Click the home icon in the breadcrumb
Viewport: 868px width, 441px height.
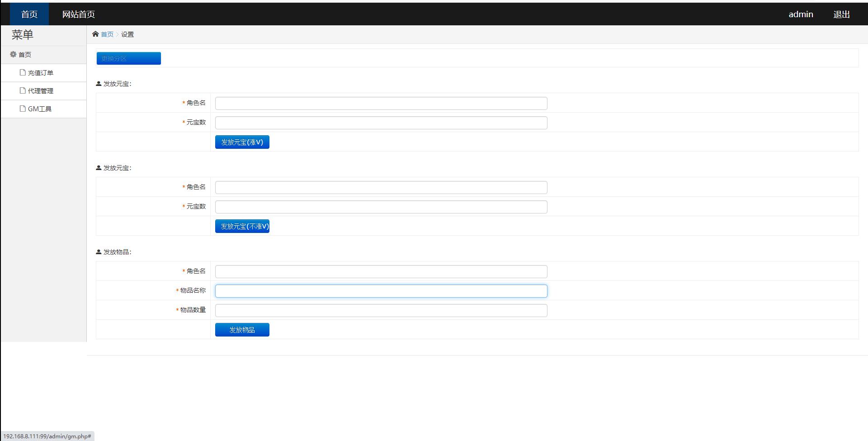95,34
